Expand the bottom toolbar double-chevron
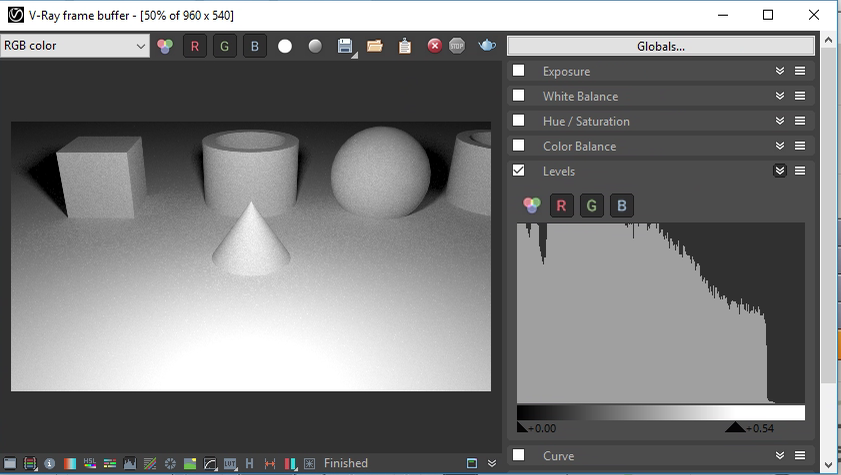Image resolution: width=841 pixels, height=475 pixels. click(x=492, y=463)
